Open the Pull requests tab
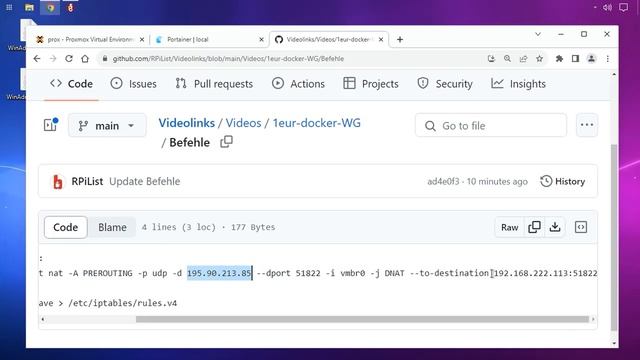The width and height of the screenshot is (640, 360). (x=214, y=84)
